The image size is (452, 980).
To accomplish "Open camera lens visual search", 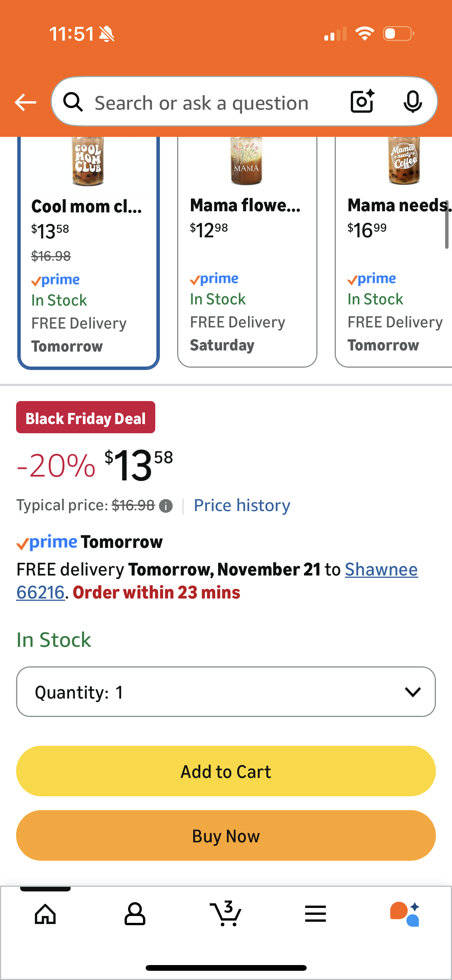I will point(362,102).
